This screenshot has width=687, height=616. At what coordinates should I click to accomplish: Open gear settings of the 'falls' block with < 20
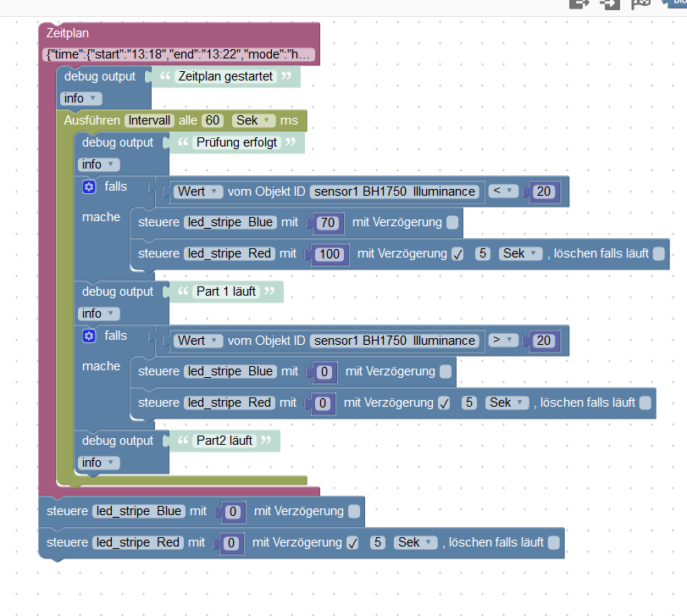click(89, 187)
